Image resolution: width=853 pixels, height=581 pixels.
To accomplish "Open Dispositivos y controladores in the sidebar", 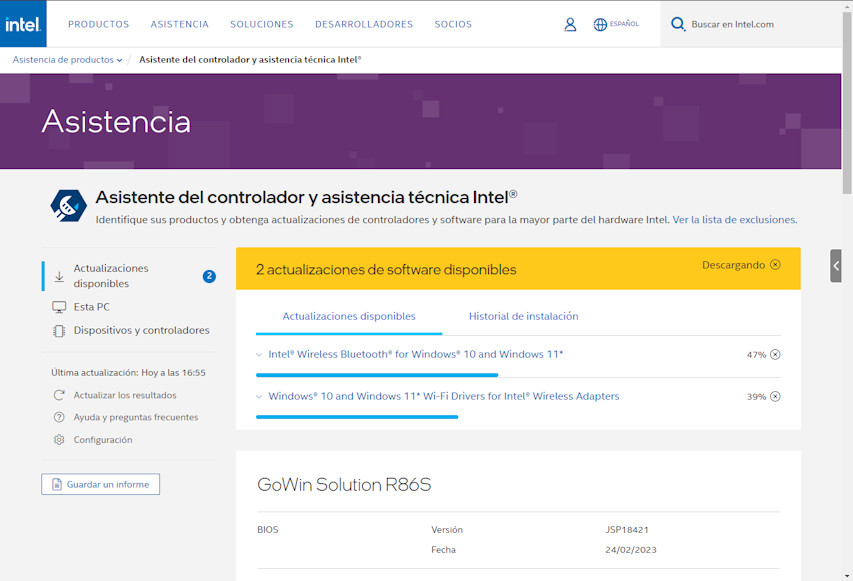I will 141,331.
